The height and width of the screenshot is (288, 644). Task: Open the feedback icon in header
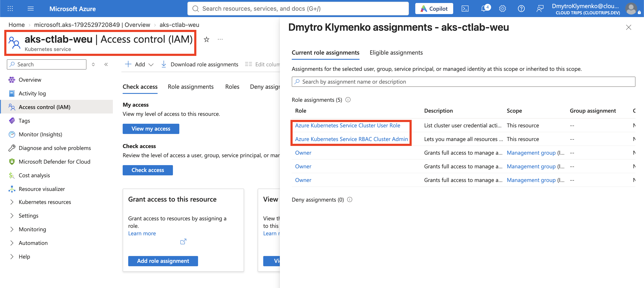[540, 9]
